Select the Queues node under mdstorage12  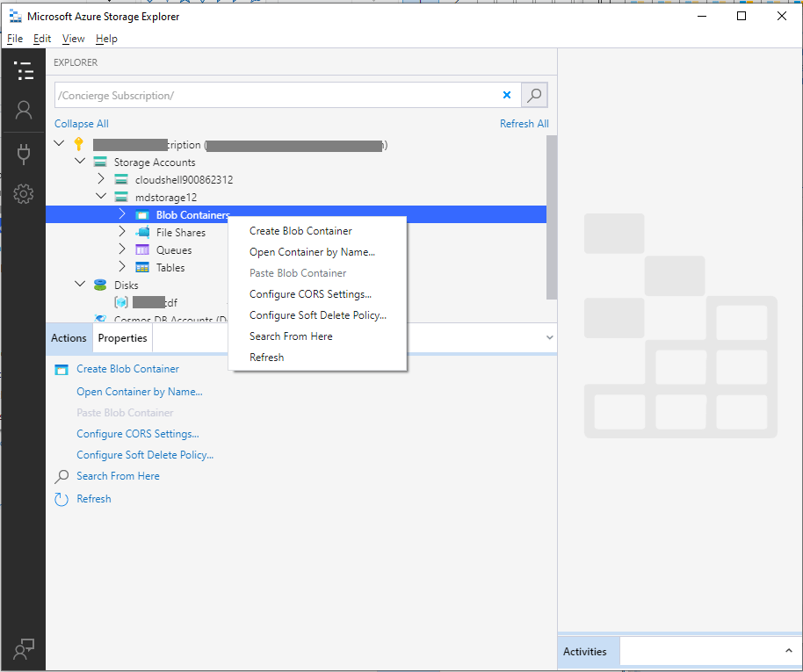coord(174,249)
